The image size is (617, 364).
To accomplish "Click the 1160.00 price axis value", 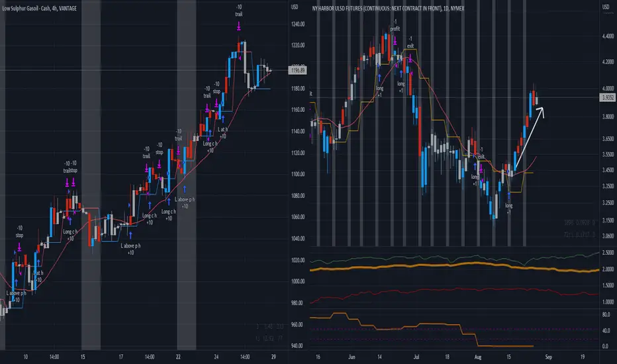I will pyautogui.click(x=298, y=110).
